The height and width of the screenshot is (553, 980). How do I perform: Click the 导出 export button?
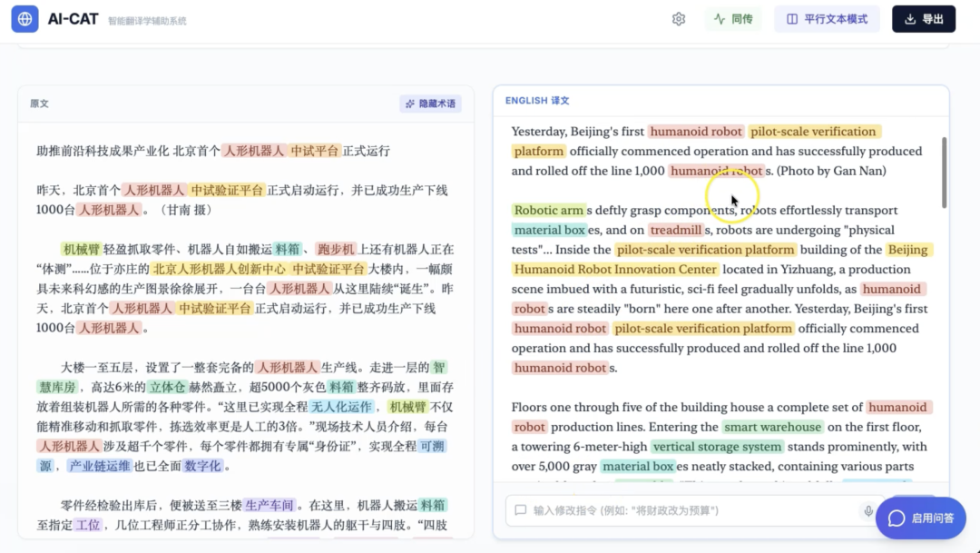pos(924,18)
